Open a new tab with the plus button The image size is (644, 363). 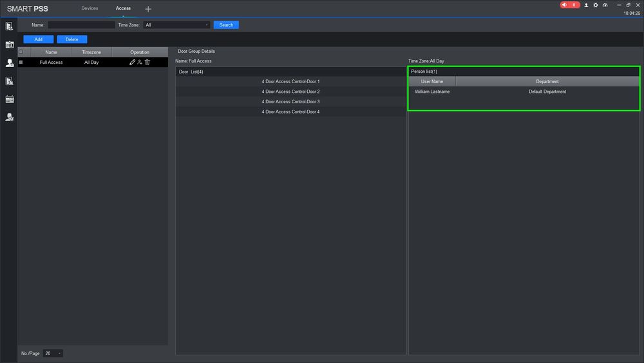coord(148,9)
